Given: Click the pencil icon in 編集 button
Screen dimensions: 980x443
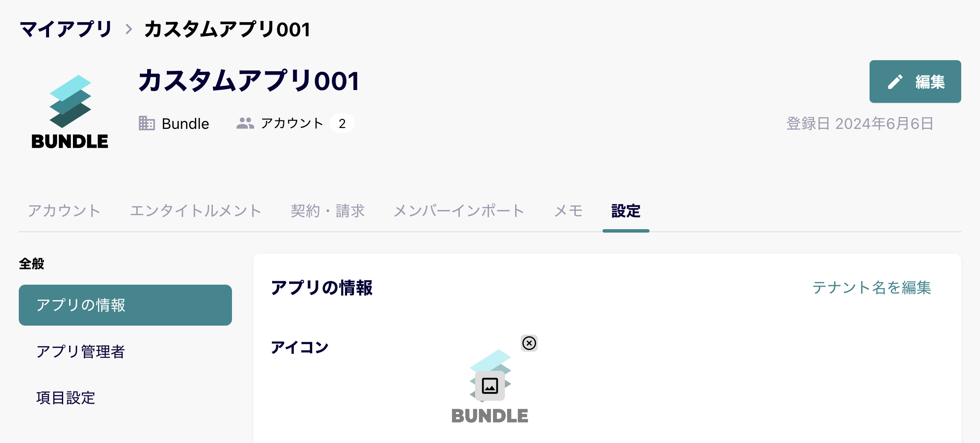Looking at the screenshot, I should pos(895,82).
